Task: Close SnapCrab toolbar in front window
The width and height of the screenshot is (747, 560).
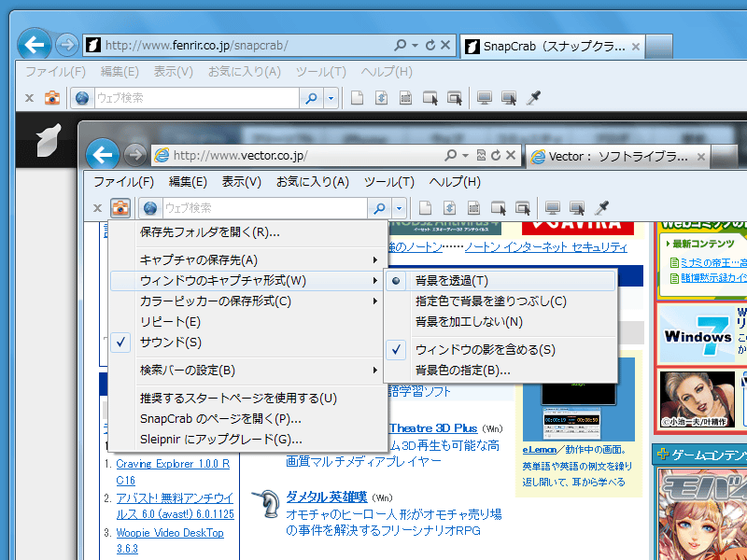Action: click(98, 208)
